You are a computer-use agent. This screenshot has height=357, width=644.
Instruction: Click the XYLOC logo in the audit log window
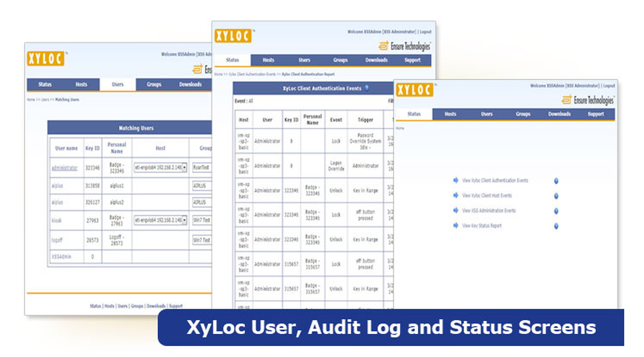tap(233, 36)
